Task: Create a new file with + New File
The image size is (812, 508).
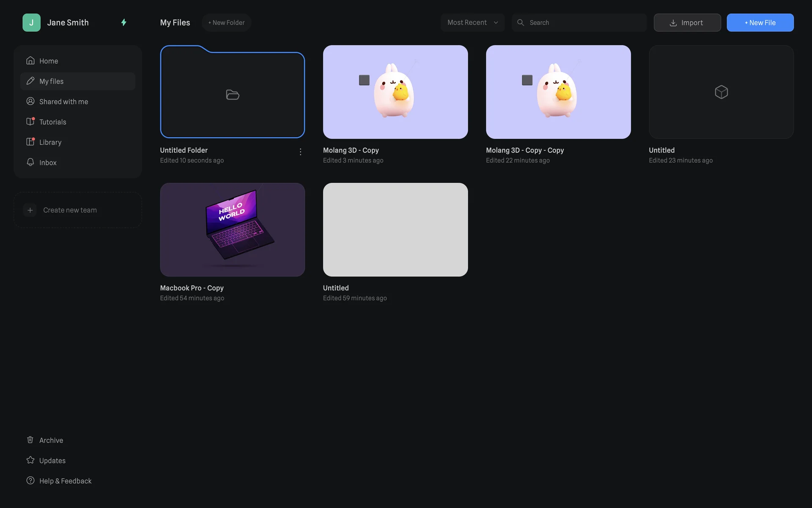Action: point(760,22)
